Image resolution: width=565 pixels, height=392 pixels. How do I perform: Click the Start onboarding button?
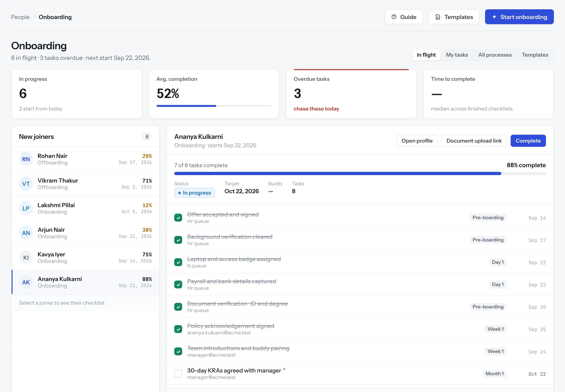point(519,17)
